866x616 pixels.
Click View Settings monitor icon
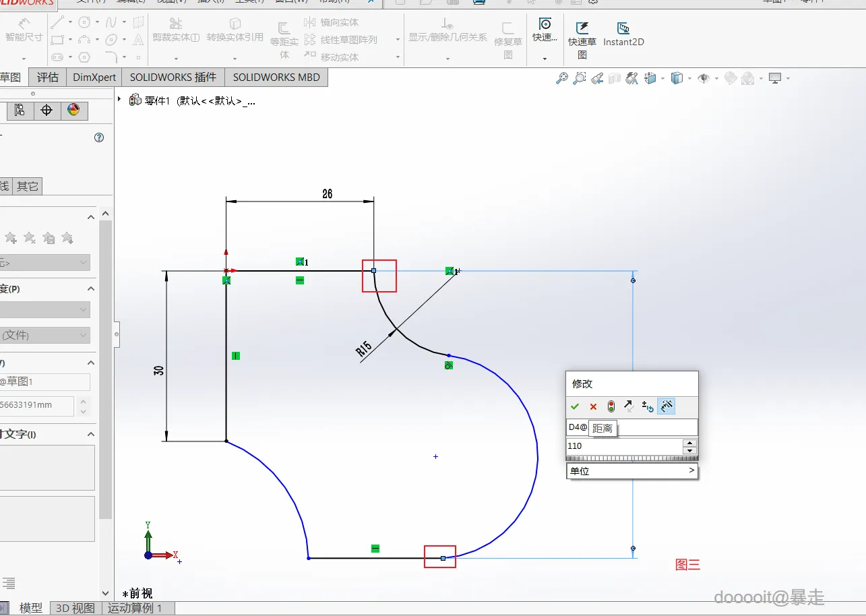click(x=775, y=78)
